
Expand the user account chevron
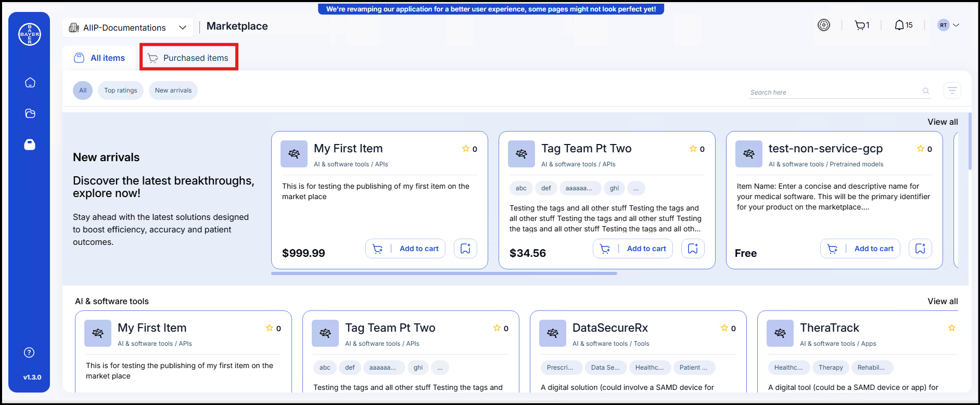coord(956,25)
